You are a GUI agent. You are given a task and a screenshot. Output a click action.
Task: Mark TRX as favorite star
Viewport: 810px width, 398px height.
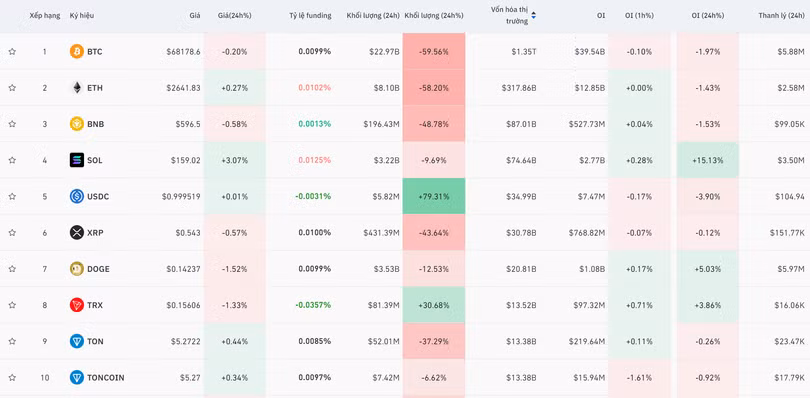[x=12, y=305]
